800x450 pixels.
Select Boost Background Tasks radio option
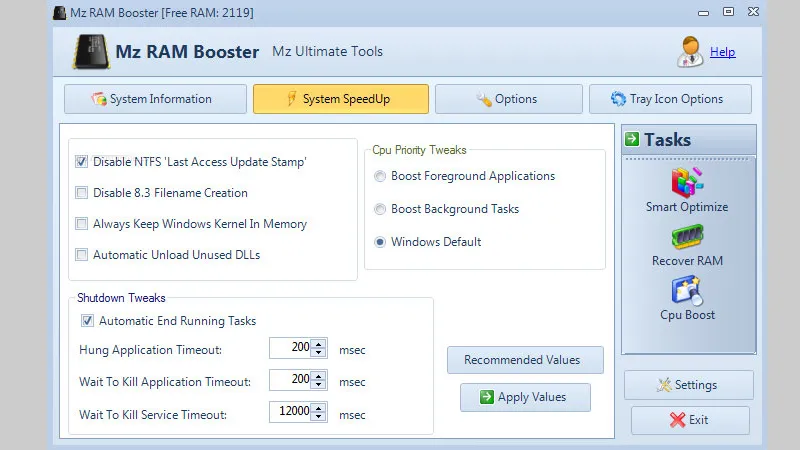[380, 210]
